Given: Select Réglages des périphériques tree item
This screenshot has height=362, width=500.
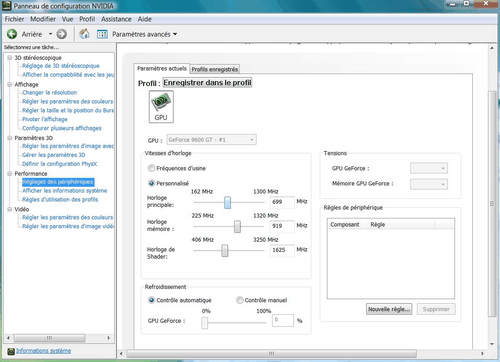Looking at the screenshot, I should [58, 182].
